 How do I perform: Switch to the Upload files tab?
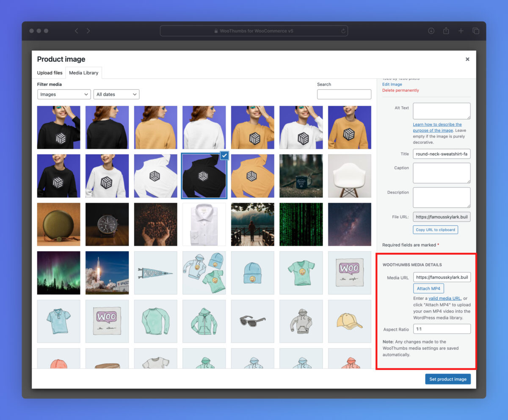pyautogui.click(x=50, y=73)
